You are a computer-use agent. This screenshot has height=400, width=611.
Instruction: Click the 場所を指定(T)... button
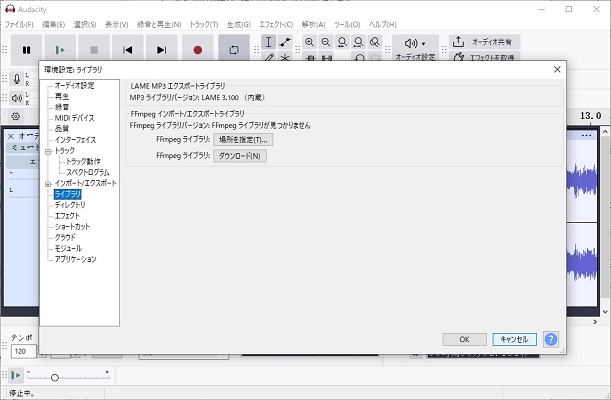coord(243,139)
